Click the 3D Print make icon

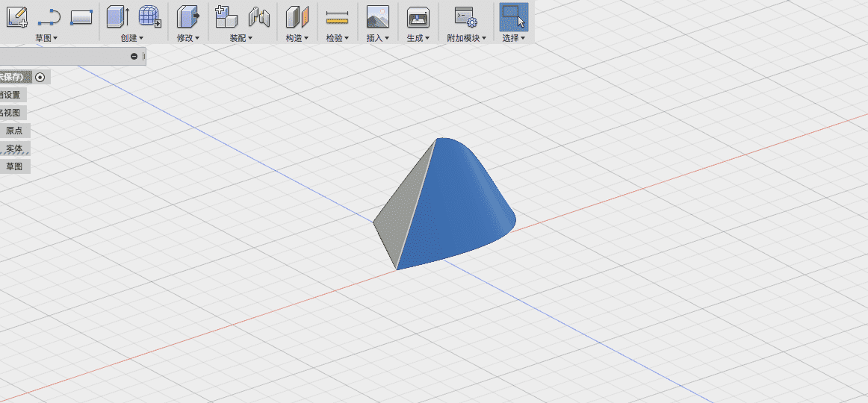click(x=418, y=17)
